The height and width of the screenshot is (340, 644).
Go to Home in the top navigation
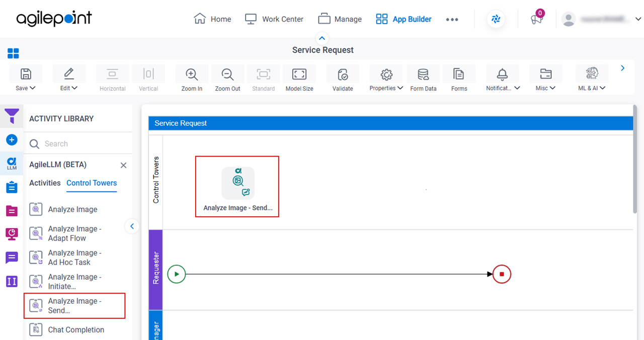pos(212,19)
